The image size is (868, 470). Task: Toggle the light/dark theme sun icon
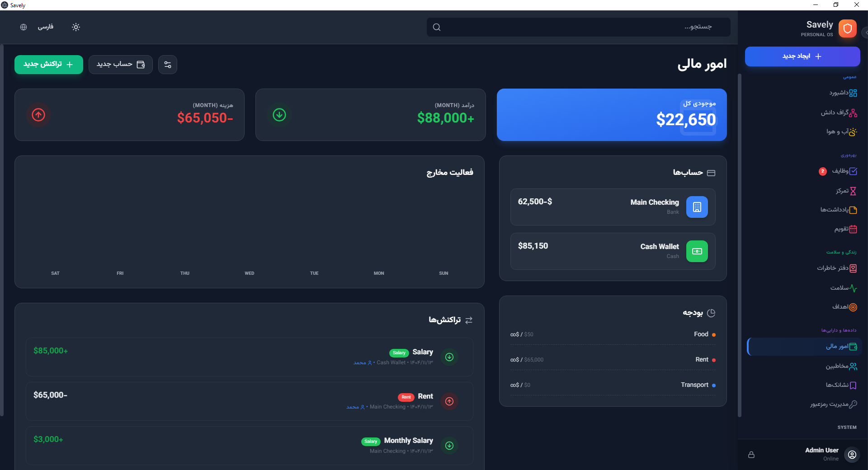point(76,27)
